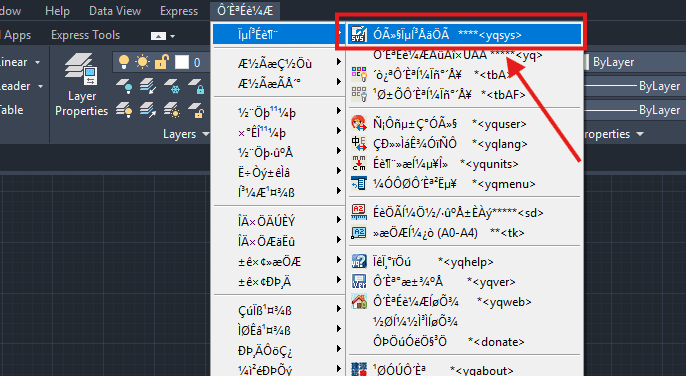Open the Linear dimension dropdown arrow
This screenshot has width=686, height=376.
point(38,62)
